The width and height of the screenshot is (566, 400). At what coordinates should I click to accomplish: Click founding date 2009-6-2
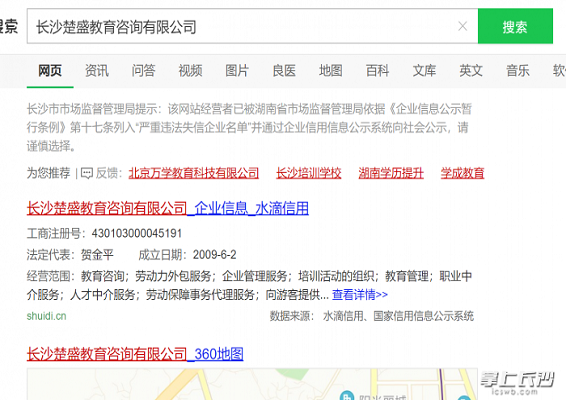click(214, 255)
